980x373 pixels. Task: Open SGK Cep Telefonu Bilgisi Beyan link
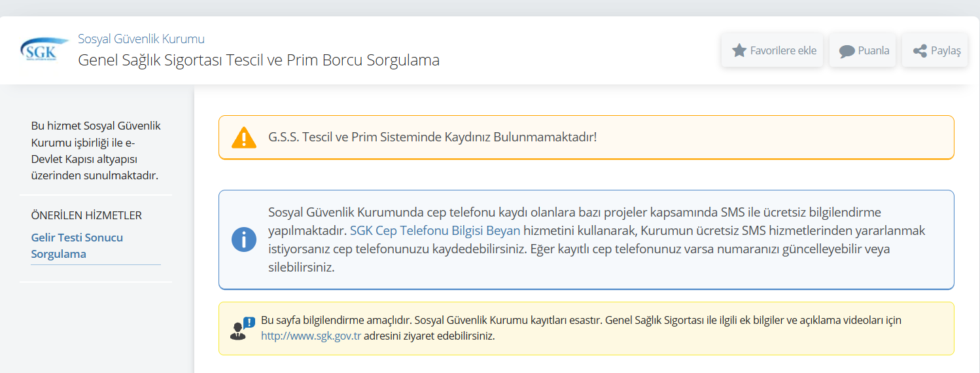[x=435, y=230]
